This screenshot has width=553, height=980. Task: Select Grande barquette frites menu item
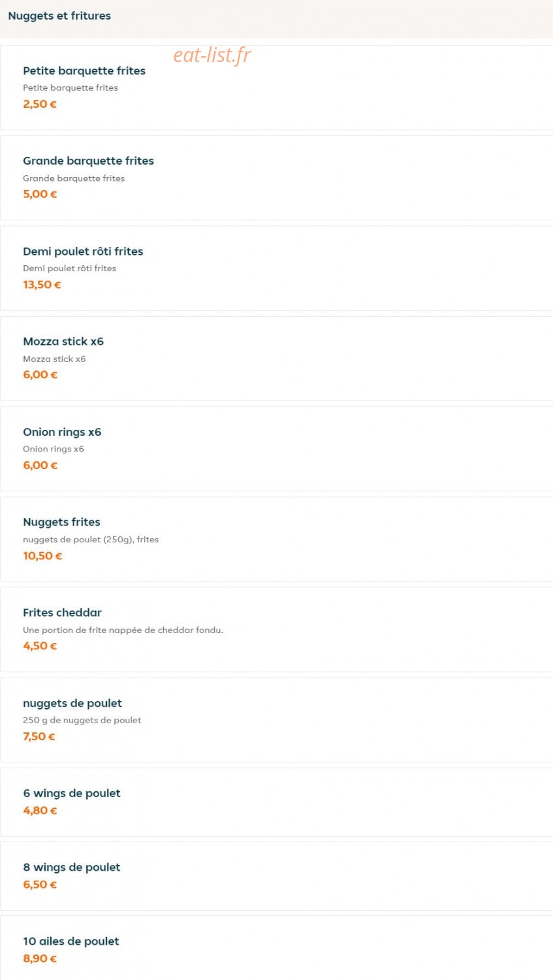(277, 178)
